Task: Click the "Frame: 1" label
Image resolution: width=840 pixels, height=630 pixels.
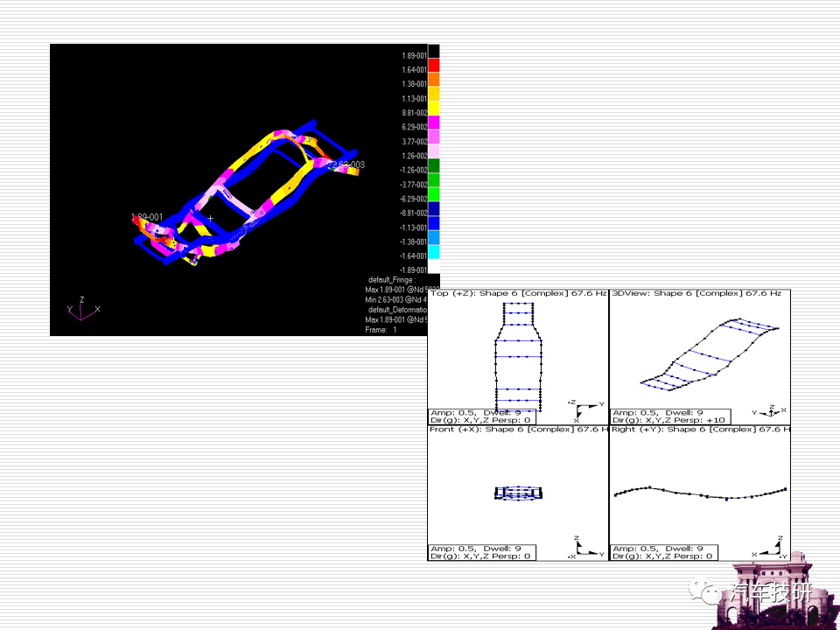Action: click(x=381, y=330)
